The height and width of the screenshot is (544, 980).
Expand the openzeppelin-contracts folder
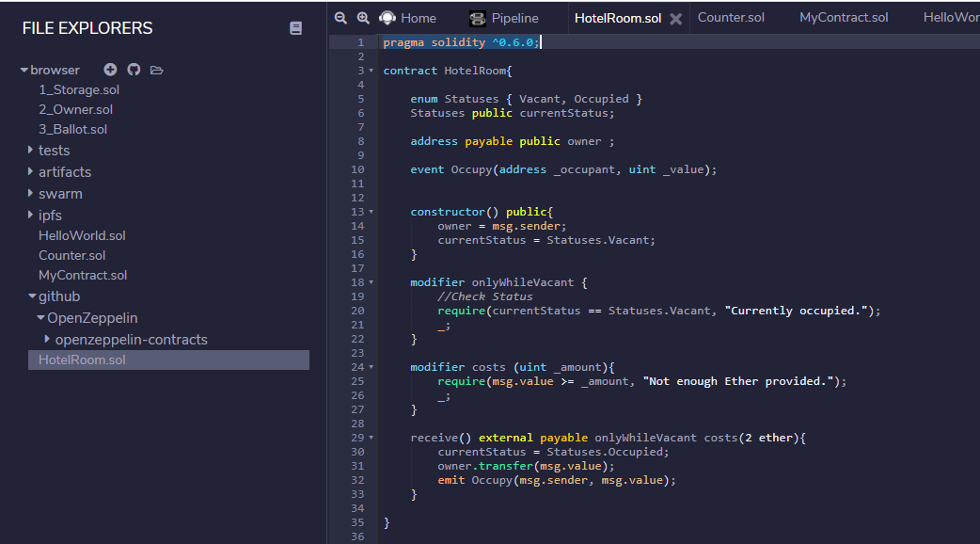[x=47, y=339]
